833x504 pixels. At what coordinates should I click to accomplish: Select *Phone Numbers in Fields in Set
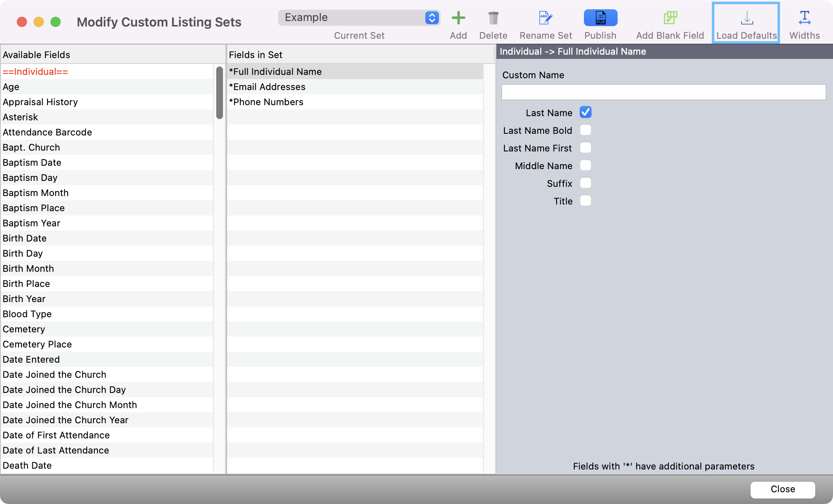266,102
